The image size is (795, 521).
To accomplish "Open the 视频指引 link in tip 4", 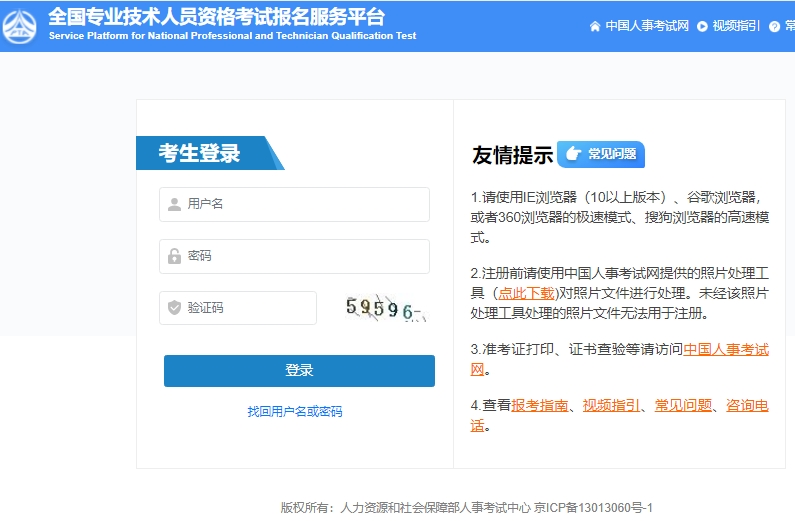I will (x=611, y=405).
